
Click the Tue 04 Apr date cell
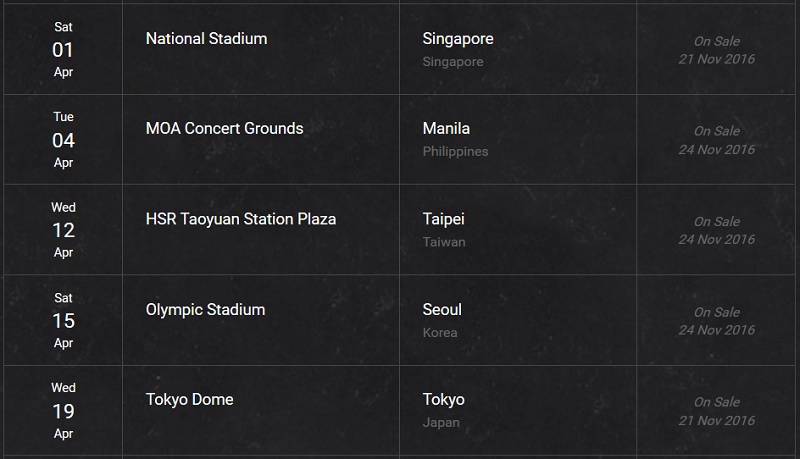click(x=63, y=140)
